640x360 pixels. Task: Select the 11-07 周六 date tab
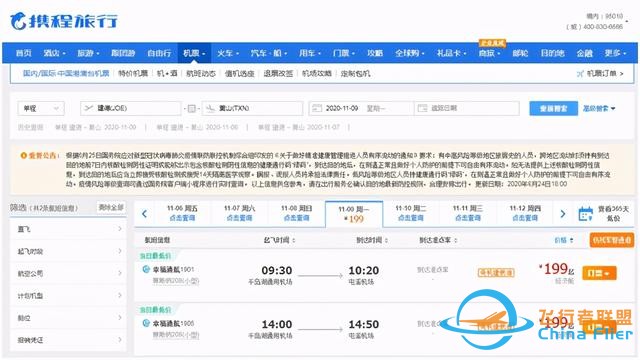coord(239,213)
